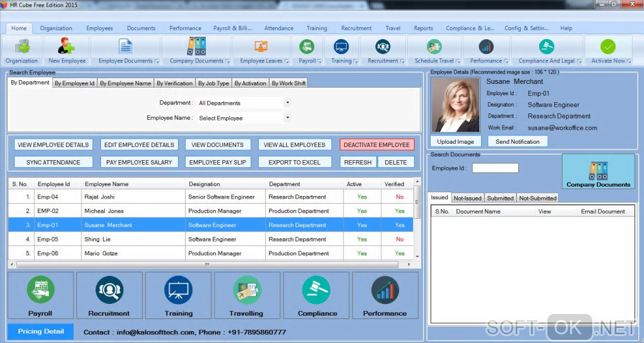The width and height of the screenshot is (644, 343).
Task: Expand the Employee Leaves toolbar group arrow
Action: [x=287, y=62]
